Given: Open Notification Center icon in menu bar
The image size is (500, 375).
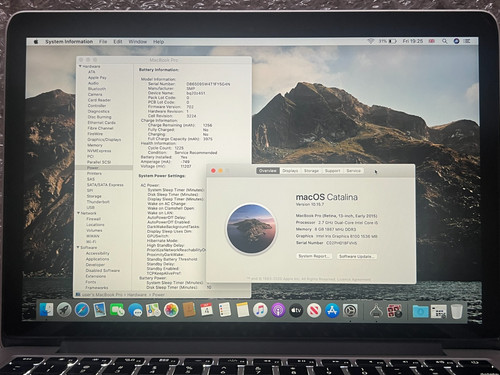Looking at the screenshot, I should [467, 41].
